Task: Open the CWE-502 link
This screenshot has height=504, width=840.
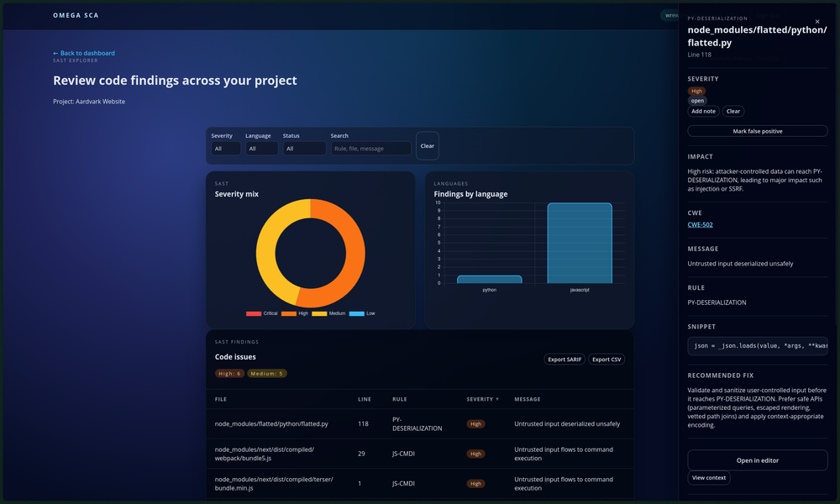Action: [700, 224]
